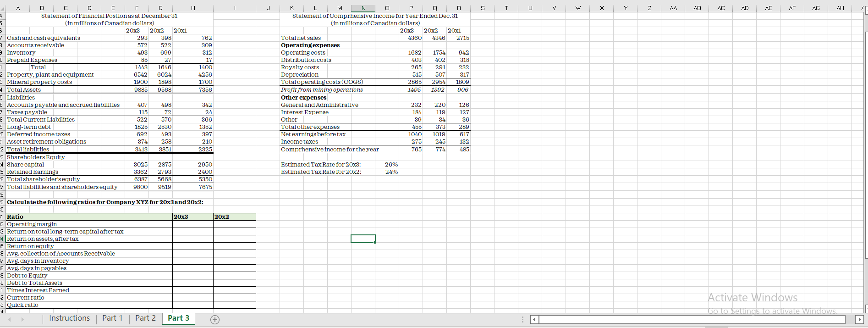Click horizontal scrollbar left arrow
This screenshot has height=328, width=868.
(x=534, y=319)
